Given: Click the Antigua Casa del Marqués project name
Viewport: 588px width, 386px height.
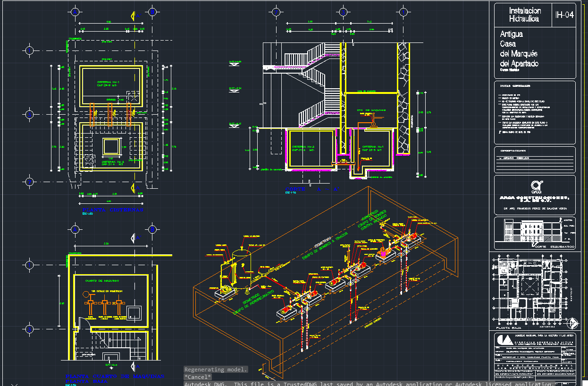Looking at the screenshot, I should coord(519,49).
